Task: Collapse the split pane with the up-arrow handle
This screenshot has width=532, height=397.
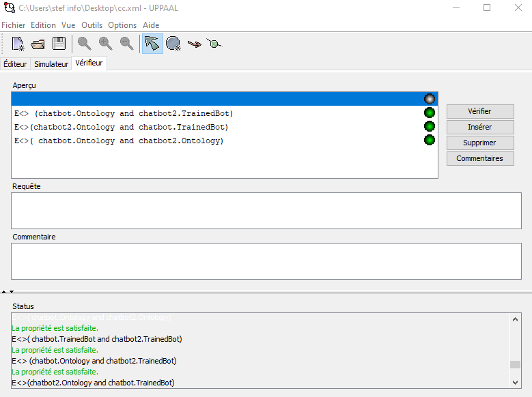Action: 3,291
